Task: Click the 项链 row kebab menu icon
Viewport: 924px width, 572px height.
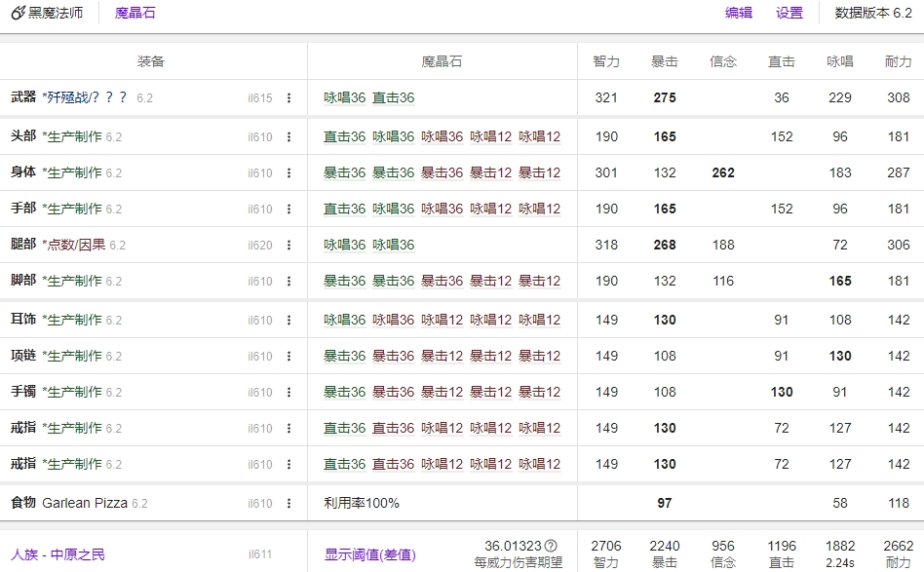Action: click(289, 357)
